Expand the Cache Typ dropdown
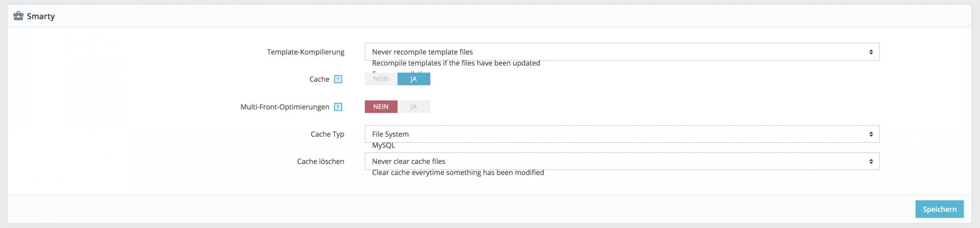 tap(622, 134)
